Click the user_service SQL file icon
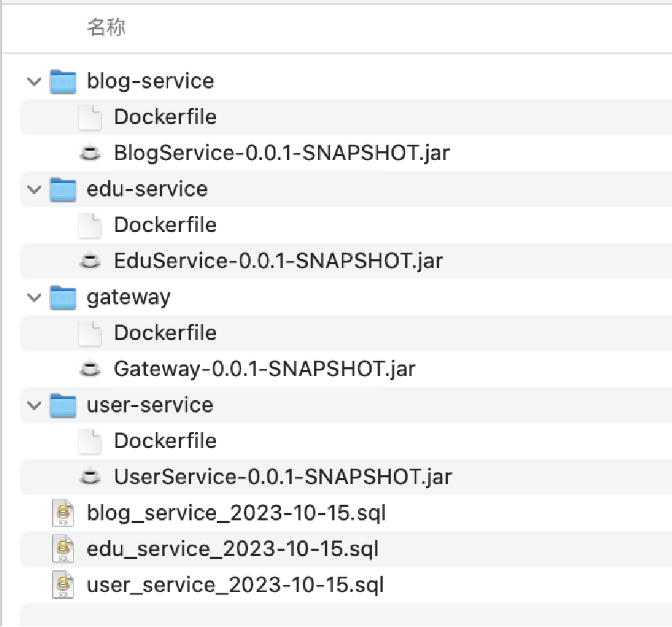Image resolution: width=672 pixels, height=627 pixels. coord(63,584)
